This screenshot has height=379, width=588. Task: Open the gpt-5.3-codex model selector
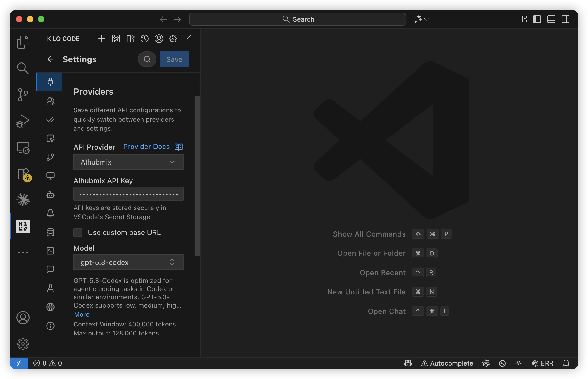click(128, 262)
